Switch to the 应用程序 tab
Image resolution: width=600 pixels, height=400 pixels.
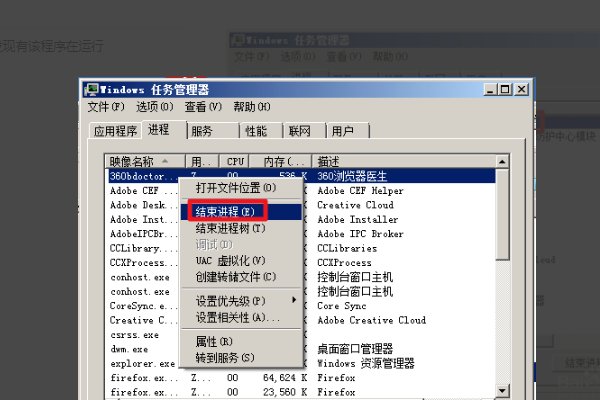[116, 131]
